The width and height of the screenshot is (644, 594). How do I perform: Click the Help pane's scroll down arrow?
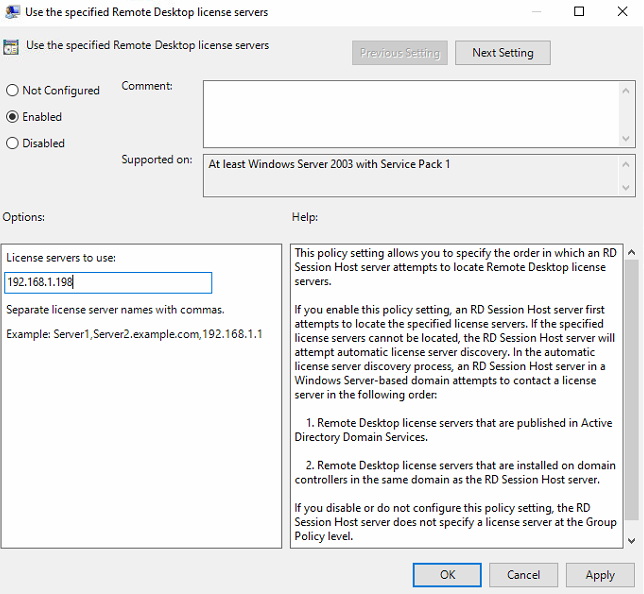click(630, 540)
